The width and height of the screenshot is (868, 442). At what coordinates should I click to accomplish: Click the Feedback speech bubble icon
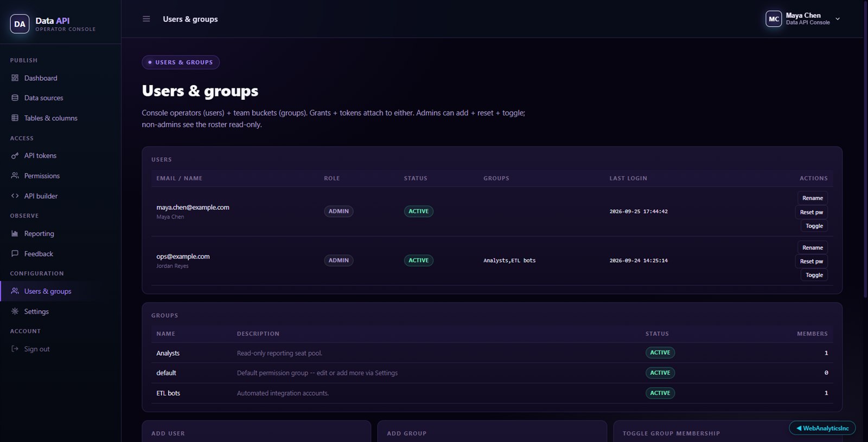(x=15, y=254)
